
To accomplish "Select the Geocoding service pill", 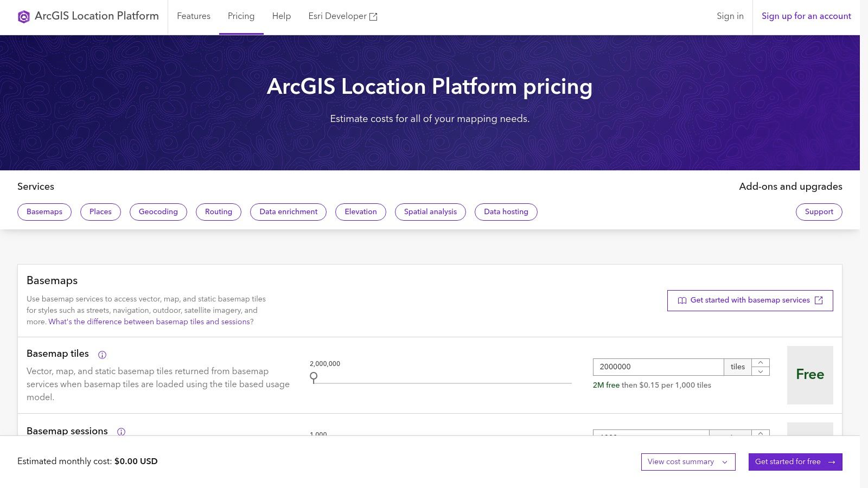I will point(158,212).
